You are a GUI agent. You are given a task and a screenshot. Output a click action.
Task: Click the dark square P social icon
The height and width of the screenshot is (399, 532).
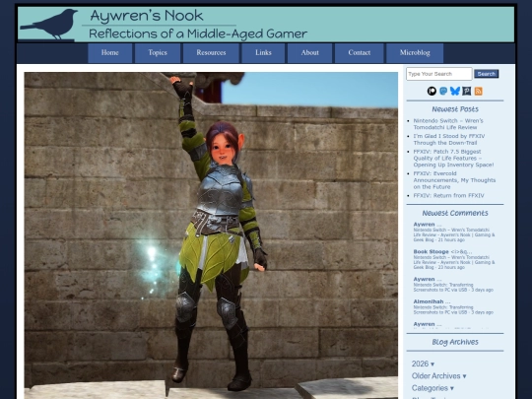(x=467, y=91)
